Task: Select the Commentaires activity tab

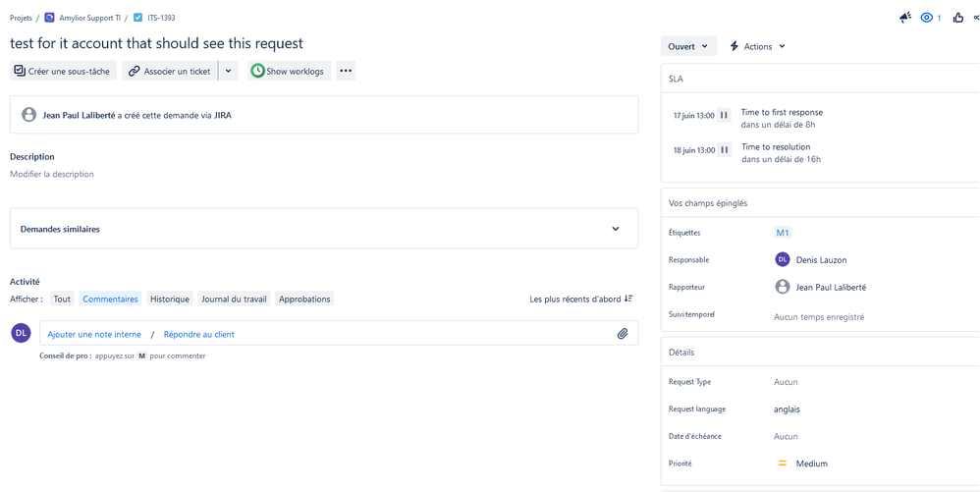Action: coord(110,299)
